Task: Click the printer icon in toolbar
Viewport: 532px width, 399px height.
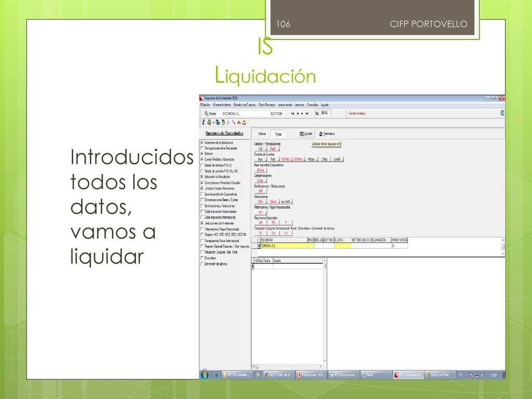Action: tap(209, 123)
